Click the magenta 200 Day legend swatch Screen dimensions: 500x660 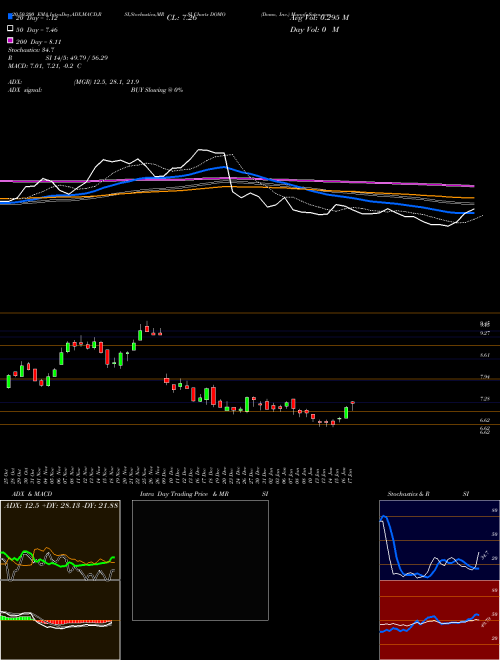pos(10,41)
